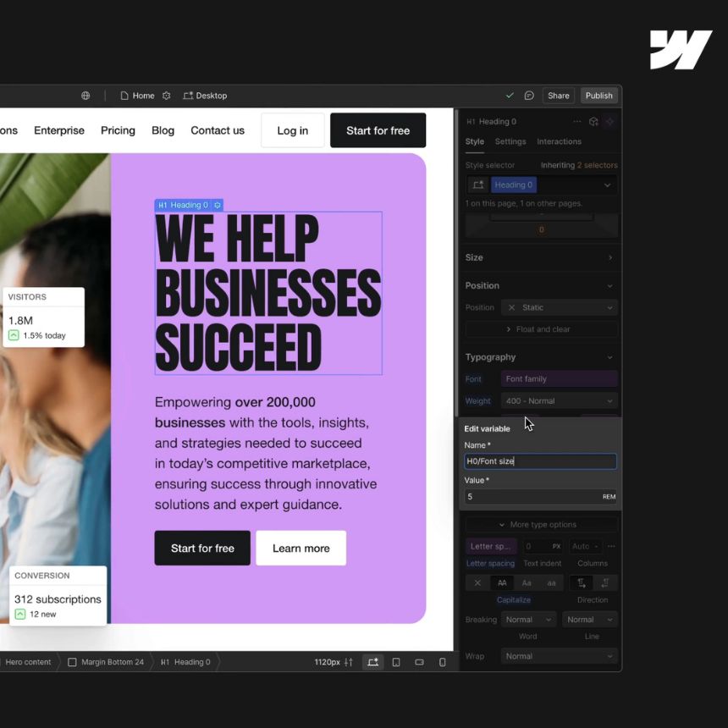Click Enterprise in the site nav

[59, 130]
